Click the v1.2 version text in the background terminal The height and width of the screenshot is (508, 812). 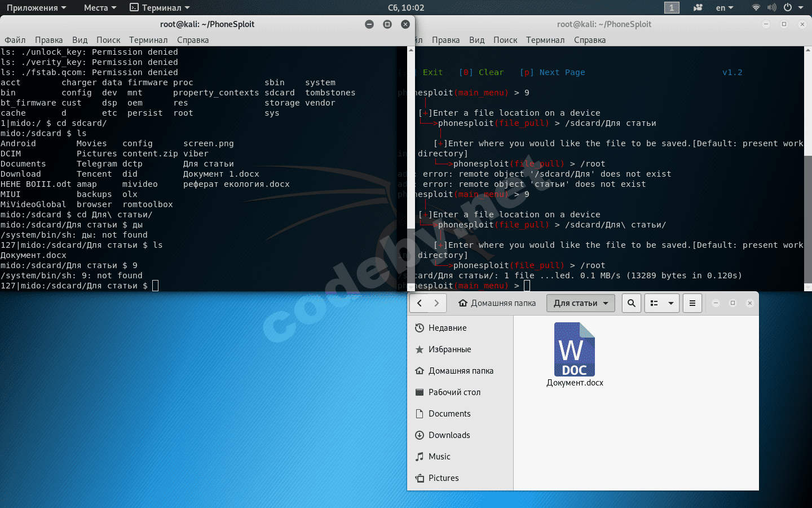[x=732, y=72]
